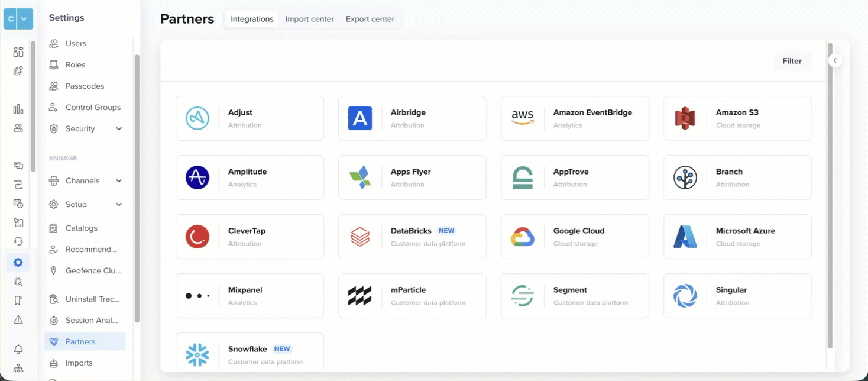Image resolution: width=868 pixels, height=381 pixels.
Task: Click the analytics bar chart icon
Action: [18, 109]
